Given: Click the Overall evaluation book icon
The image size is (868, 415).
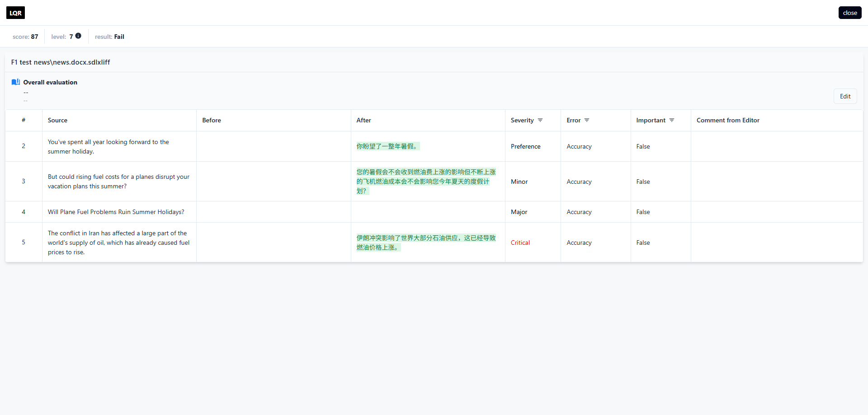Looking at the screenshot, I should 16,82.
